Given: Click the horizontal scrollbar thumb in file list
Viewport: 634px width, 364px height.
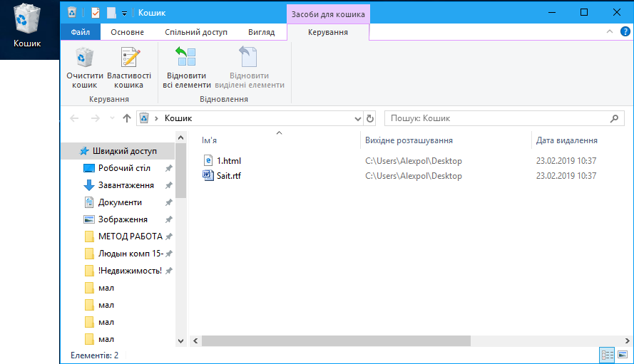Looking at the screenshot, I should [336, 341].
